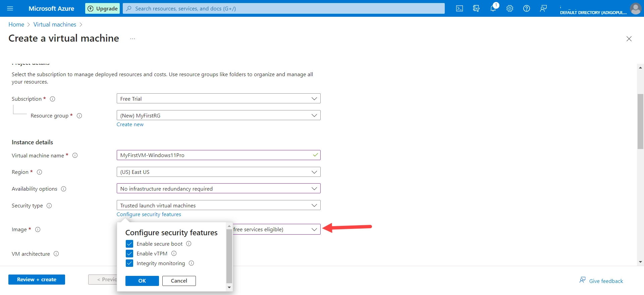Click Configure security features link
Image resolution: width=644 pixels, height=295 pixels.
[x=149, y=214]
